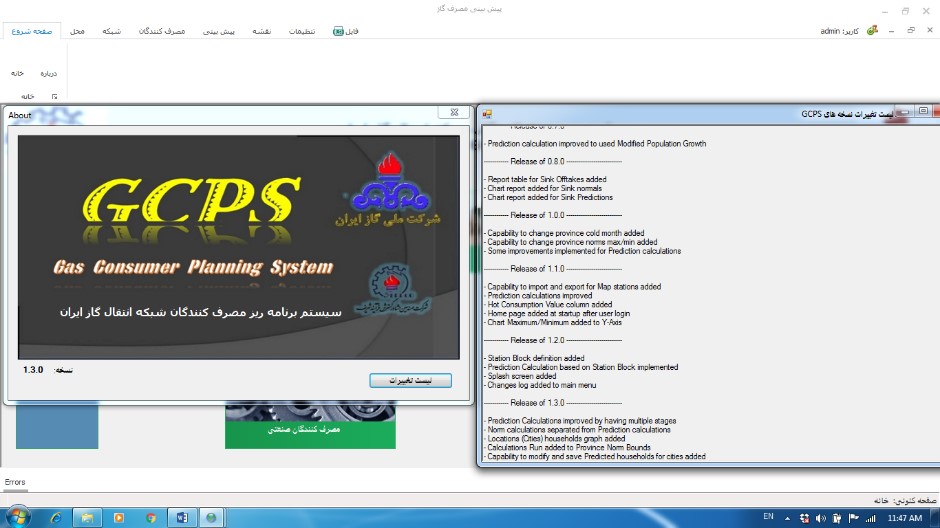The image size is (940, 528).
Task: Minimize the GCPS changes list window
Action: coord(904,111)
